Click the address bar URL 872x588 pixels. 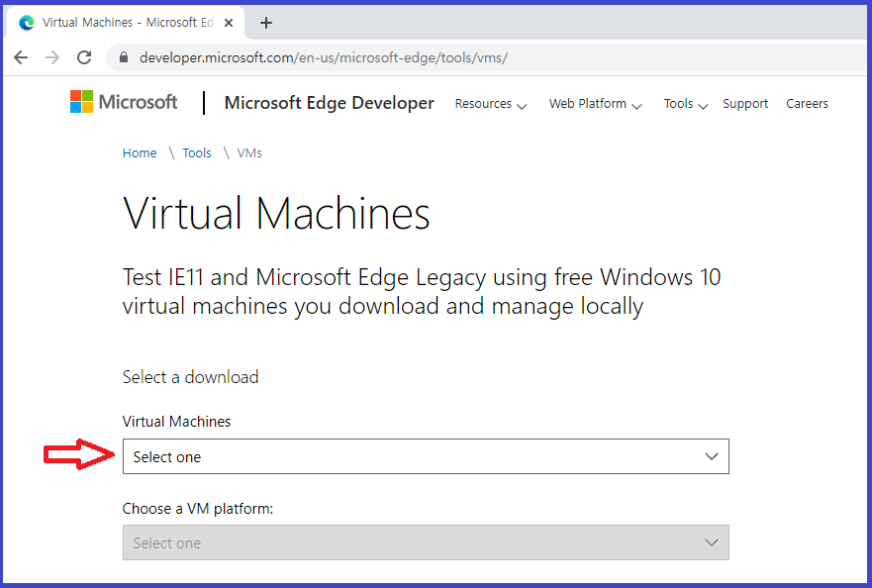(x=323, y=57)
